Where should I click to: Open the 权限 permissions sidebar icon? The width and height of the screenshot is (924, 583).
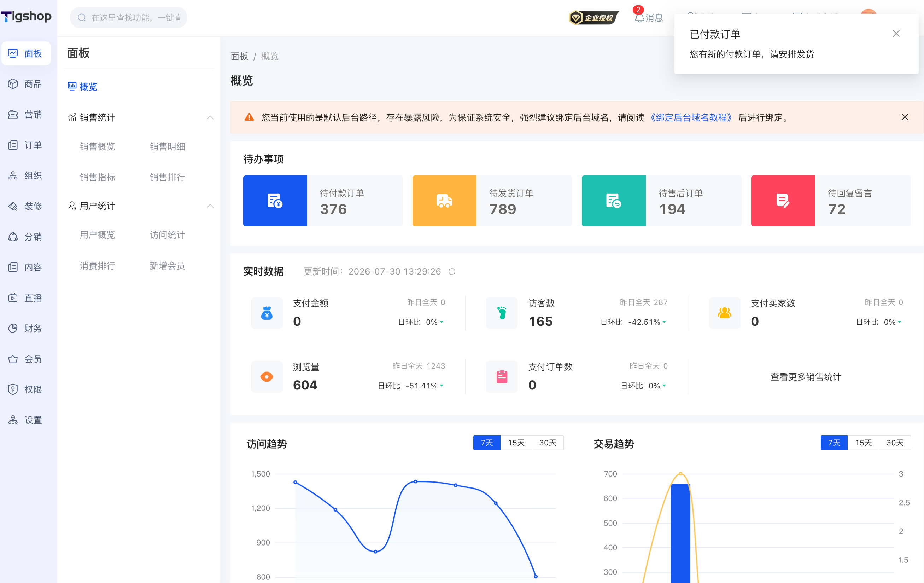point(13,389)
